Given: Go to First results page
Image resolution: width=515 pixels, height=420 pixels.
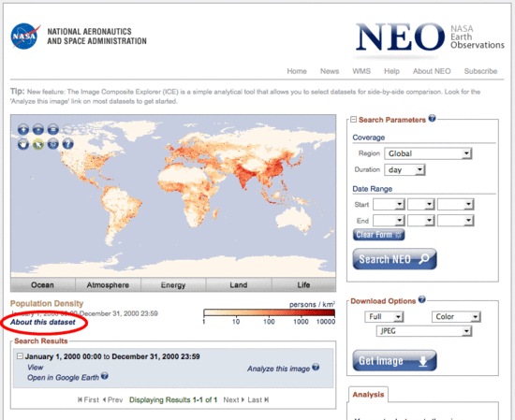Looking at the screenshot, I should pyautogui.click(x=88, y=399).
